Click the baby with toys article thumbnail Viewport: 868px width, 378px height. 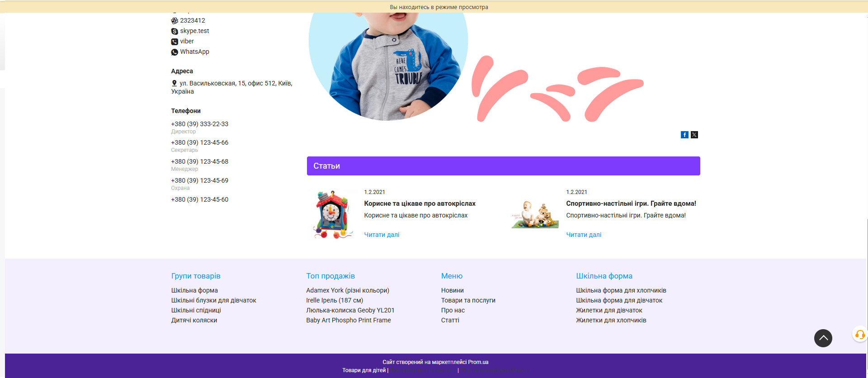535,214
